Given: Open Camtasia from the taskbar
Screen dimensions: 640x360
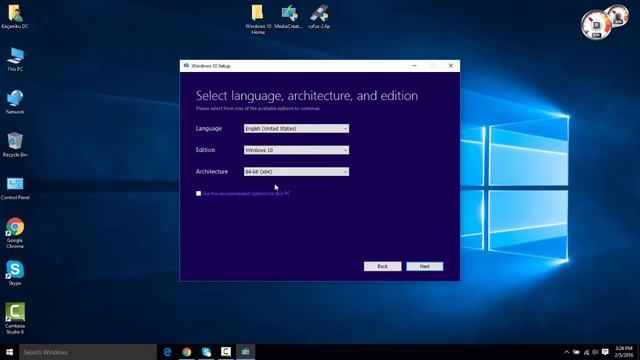Looking at the screenshot, I should coord(226,352).
